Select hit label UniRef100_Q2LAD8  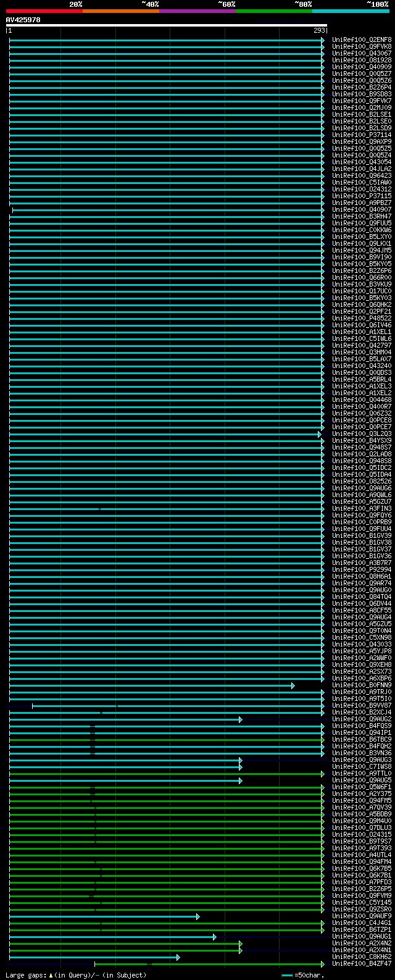pyautogui.click(x=362, y=454)
